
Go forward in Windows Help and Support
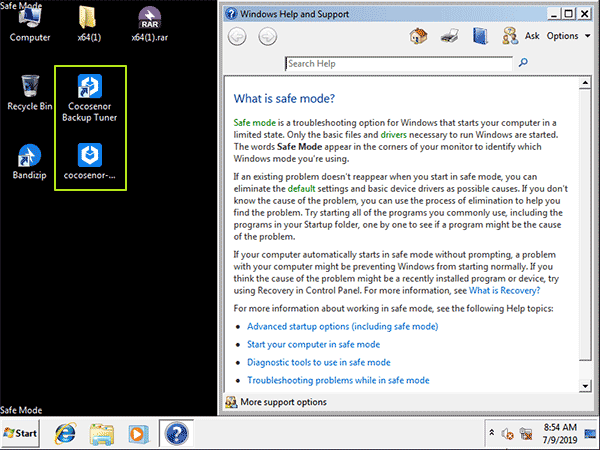[267, 37]
